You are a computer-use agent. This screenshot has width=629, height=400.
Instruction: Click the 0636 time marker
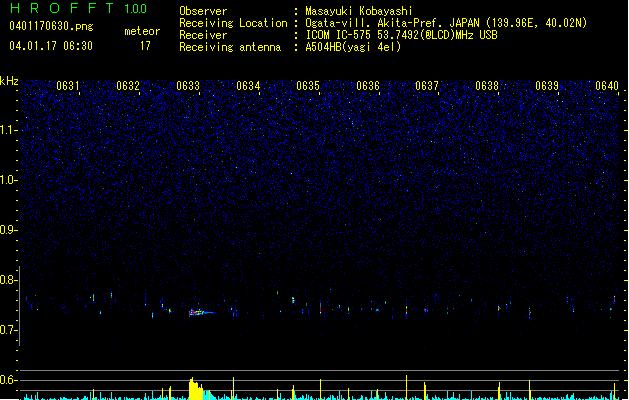pos(368,86)
